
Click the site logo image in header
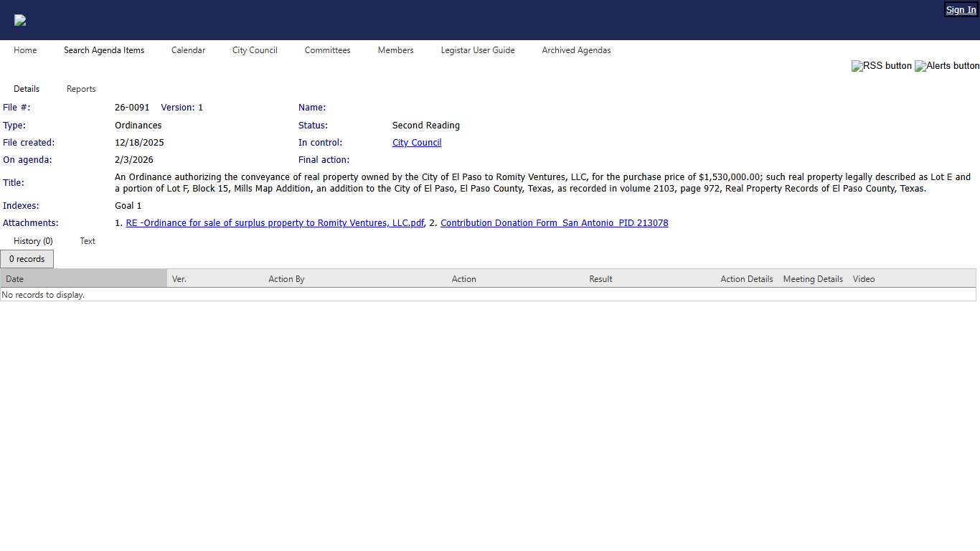click(20, 20)
